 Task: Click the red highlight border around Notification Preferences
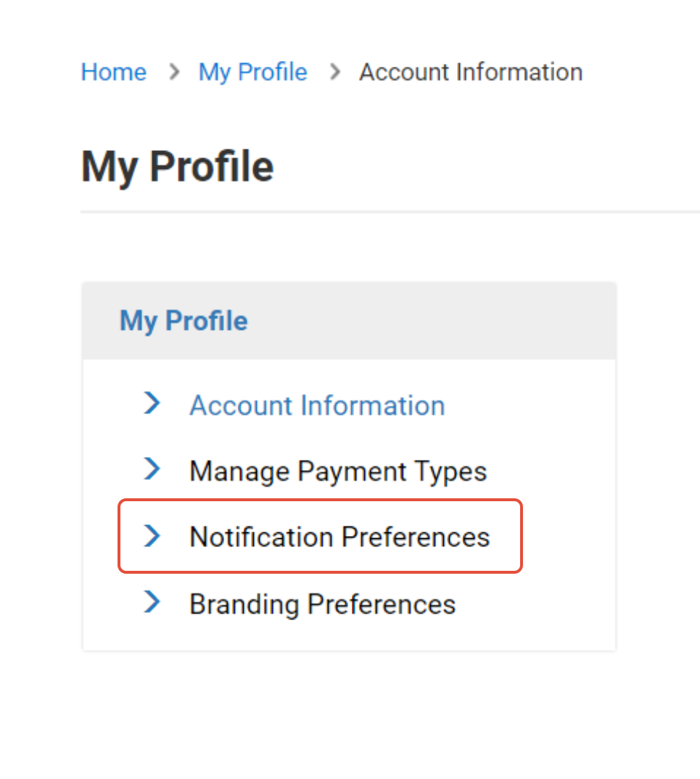(320, 500)
